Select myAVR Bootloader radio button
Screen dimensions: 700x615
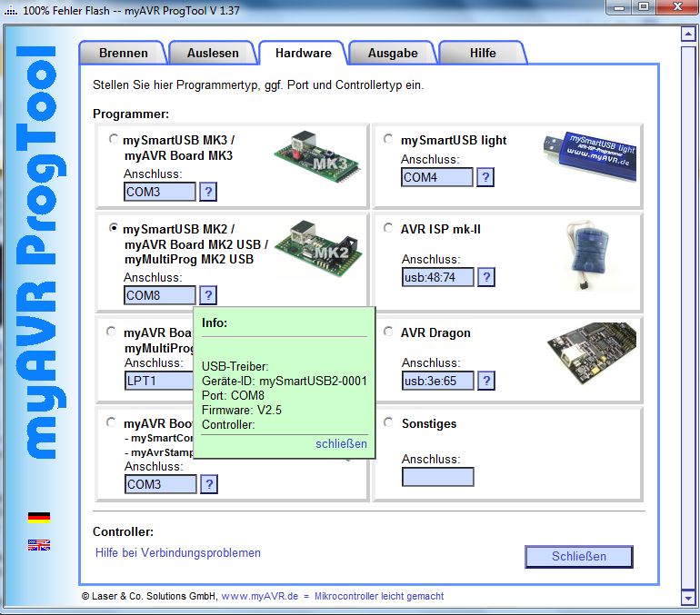coord(111,422)
